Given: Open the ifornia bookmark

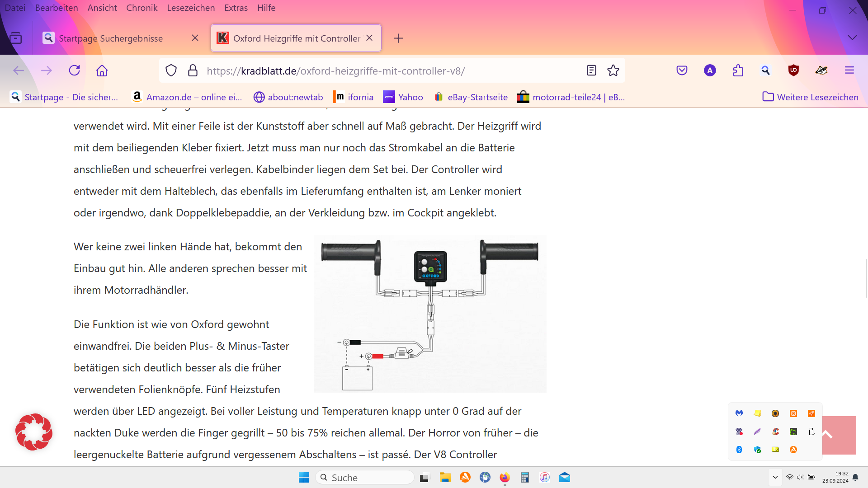Looking at the screenshot, I should point(353,97).
